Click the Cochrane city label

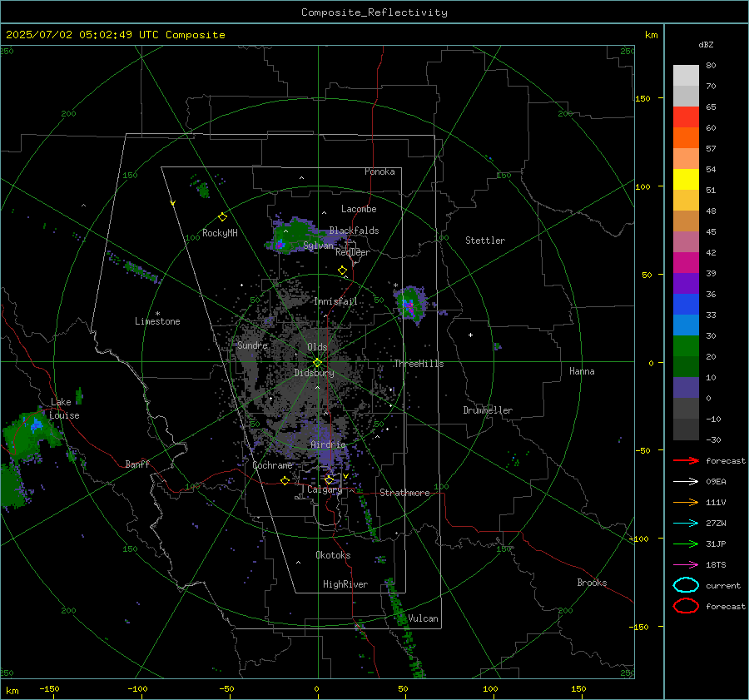click(272, 465)
